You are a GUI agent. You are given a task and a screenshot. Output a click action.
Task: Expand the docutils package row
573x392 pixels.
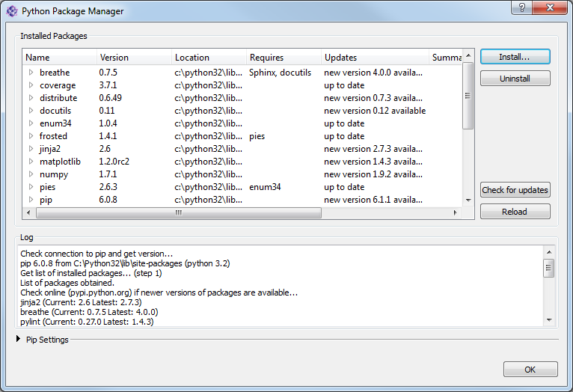point(31,110)
